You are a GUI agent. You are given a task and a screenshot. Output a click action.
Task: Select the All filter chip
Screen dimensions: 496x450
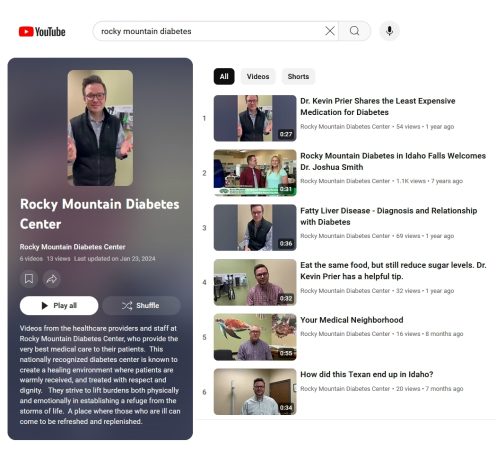(224, 76)
